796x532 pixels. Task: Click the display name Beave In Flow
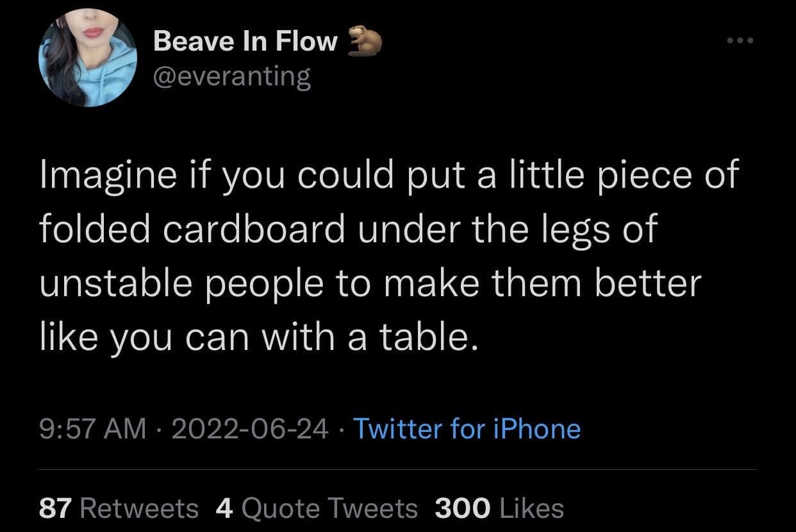point(245,42)
